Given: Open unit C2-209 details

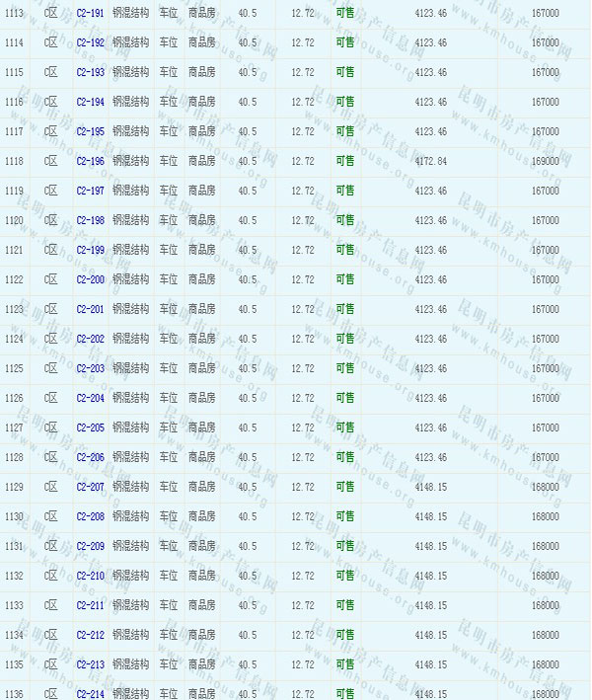Looking at the screenshot, I should (x=90, y=547).
